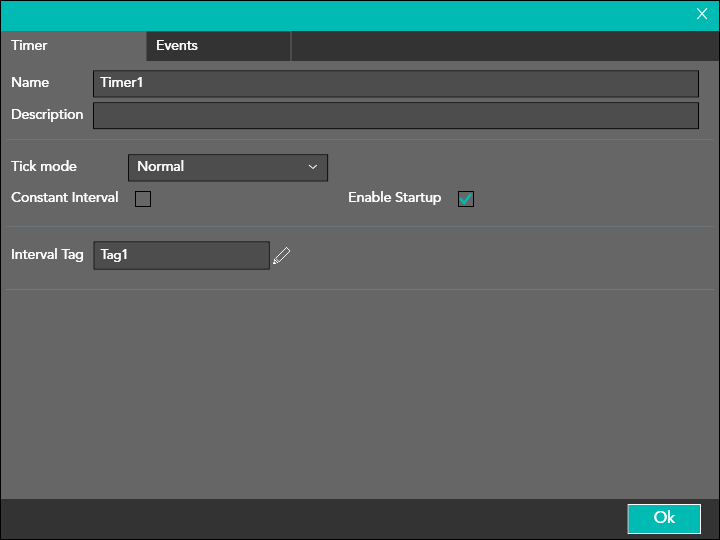
Task: Uncheck the Enable Startup checkbox
Action: pyautogui.click(x=466, y=198)
